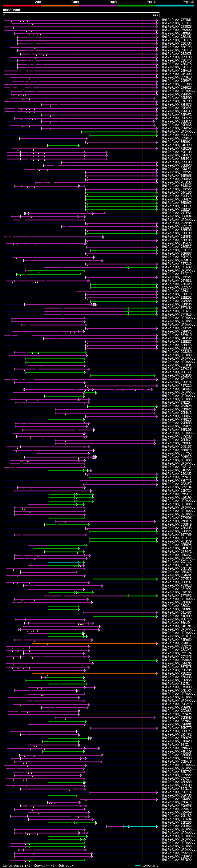The image size is (197, 868).
Task: Select subject UniRef100_A4H3P3
Action: 177,145
